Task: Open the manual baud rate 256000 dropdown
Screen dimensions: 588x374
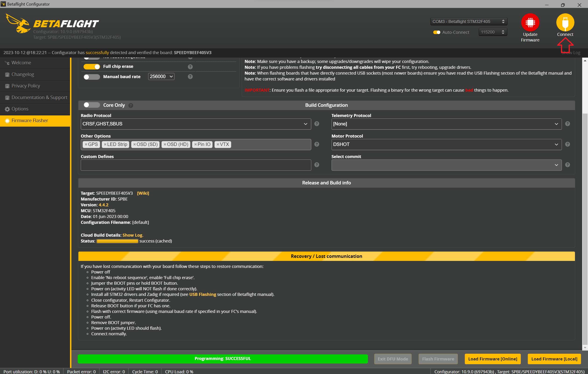Action: point(161,77)
